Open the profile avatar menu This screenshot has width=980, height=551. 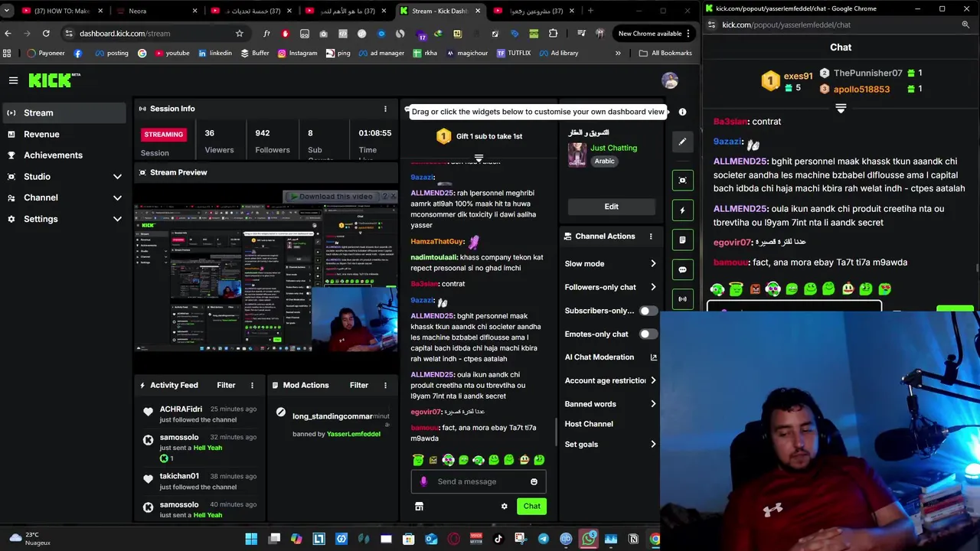670,80
